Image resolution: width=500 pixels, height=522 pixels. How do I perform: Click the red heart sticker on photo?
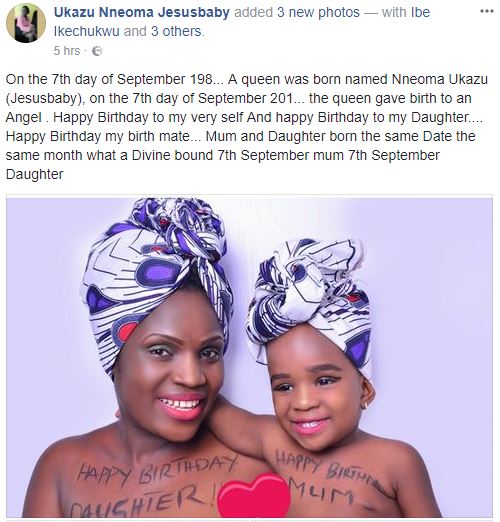tap(253, 497)
